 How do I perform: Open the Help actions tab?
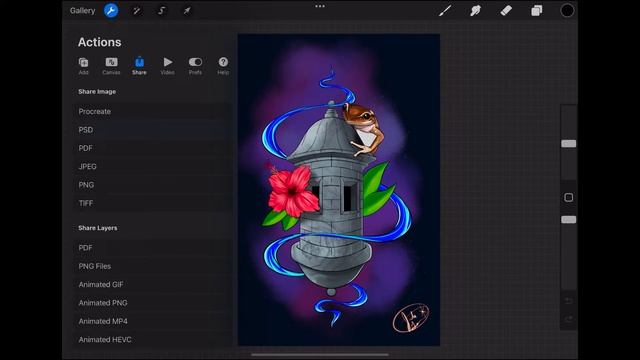point(223,66)
